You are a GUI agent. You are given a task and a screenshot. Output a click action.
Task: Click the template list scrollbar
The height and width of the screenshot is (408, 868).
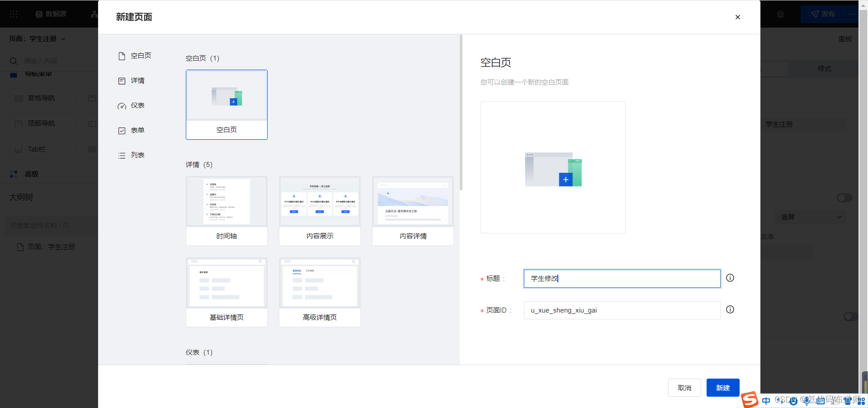(461, 112)
